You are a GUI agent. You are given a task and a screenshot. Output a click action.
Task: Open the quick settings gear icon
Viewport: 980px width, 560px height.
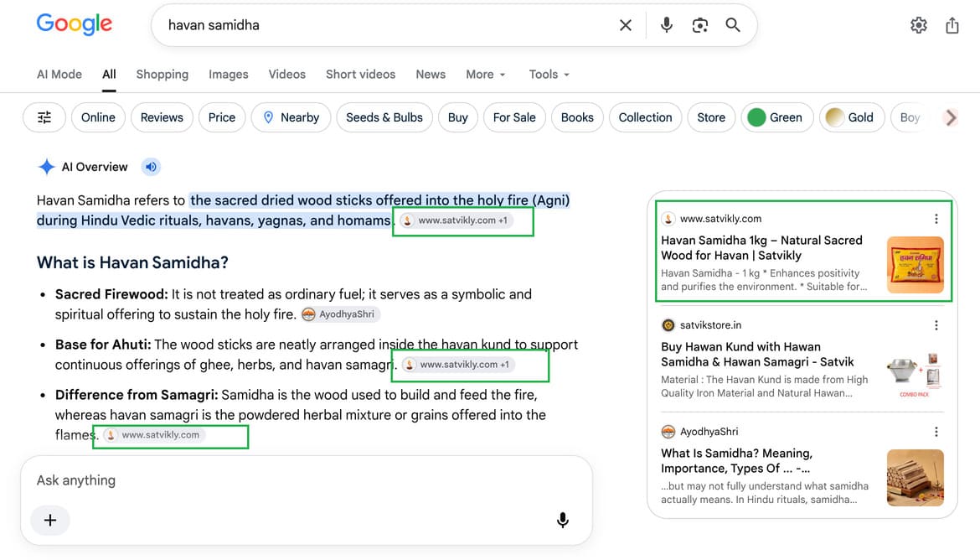[918, 25]
